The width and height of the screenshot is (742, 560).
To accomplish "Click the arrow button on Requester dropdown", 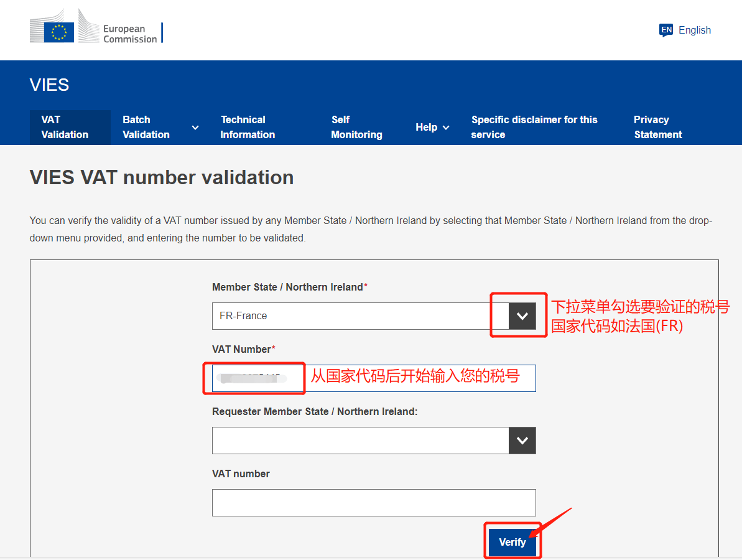I will pos(522,441).
